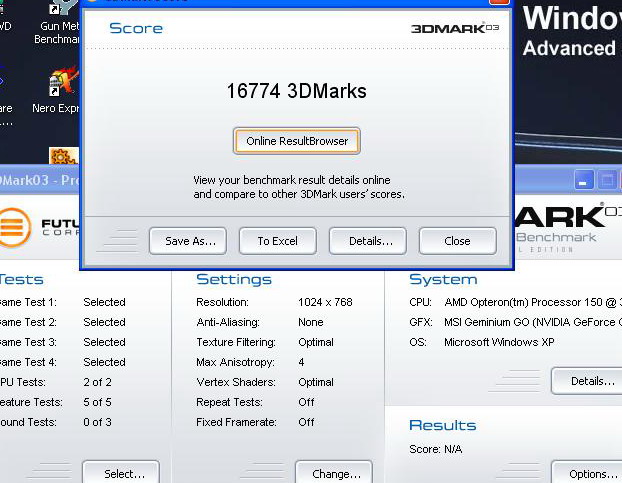Select the 16774 3DMarks score text
Screen dimensions: 622x483
tap(296, 91)
